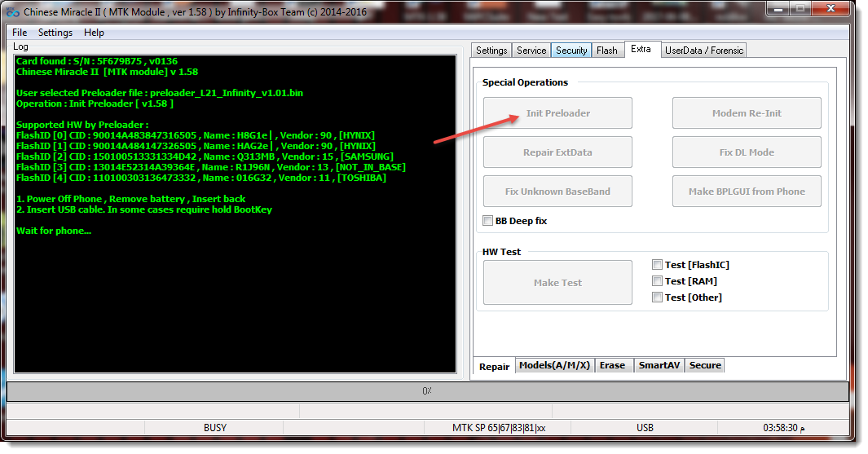Open the Help menu
Viewport: 868px width, 454px height.
[x=94, y=33]
